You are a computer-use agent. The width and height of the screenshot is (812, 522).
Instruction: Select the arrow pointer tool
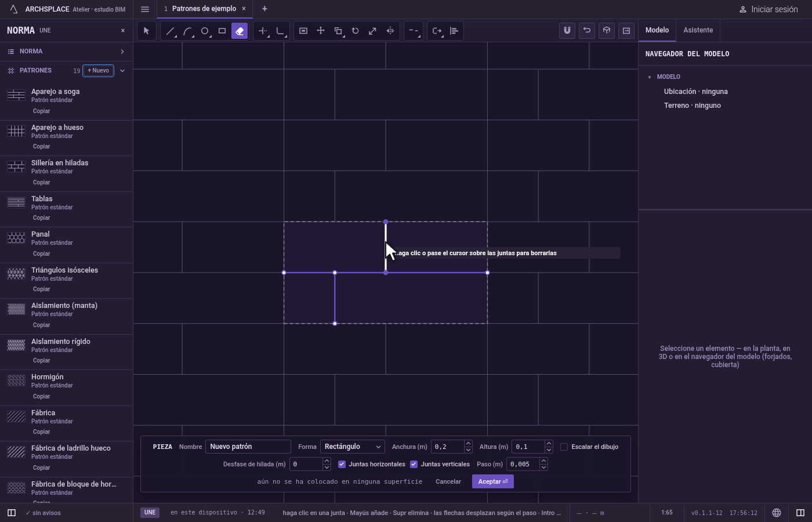[146, 31]
